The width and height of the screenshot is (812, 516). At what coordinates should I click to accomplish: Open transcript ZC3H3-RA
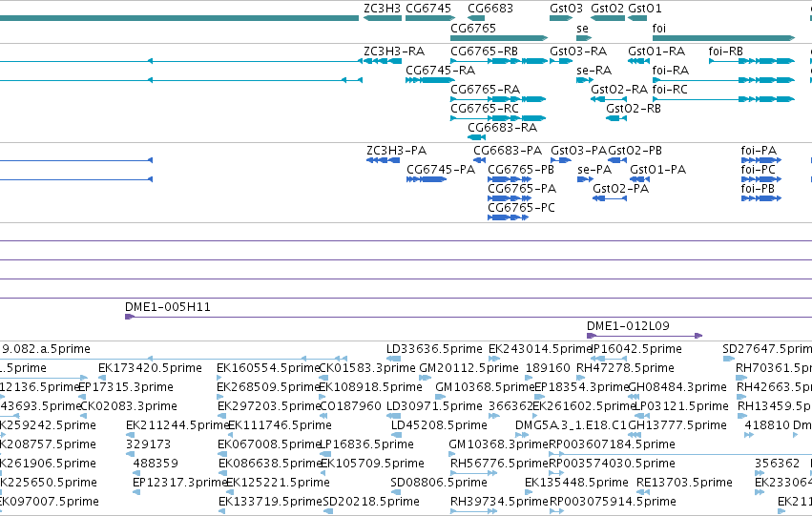tap(394, 52)
